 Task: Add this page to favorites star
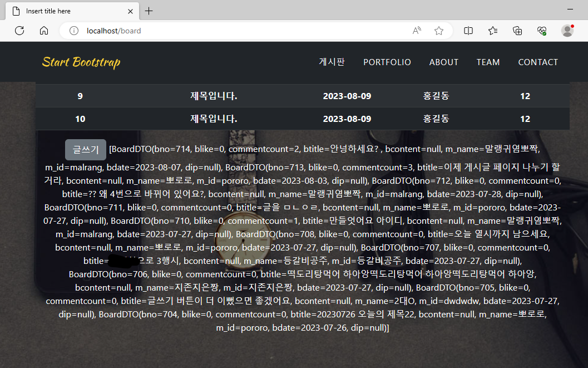pyautogui.click(x=439, y=31)
